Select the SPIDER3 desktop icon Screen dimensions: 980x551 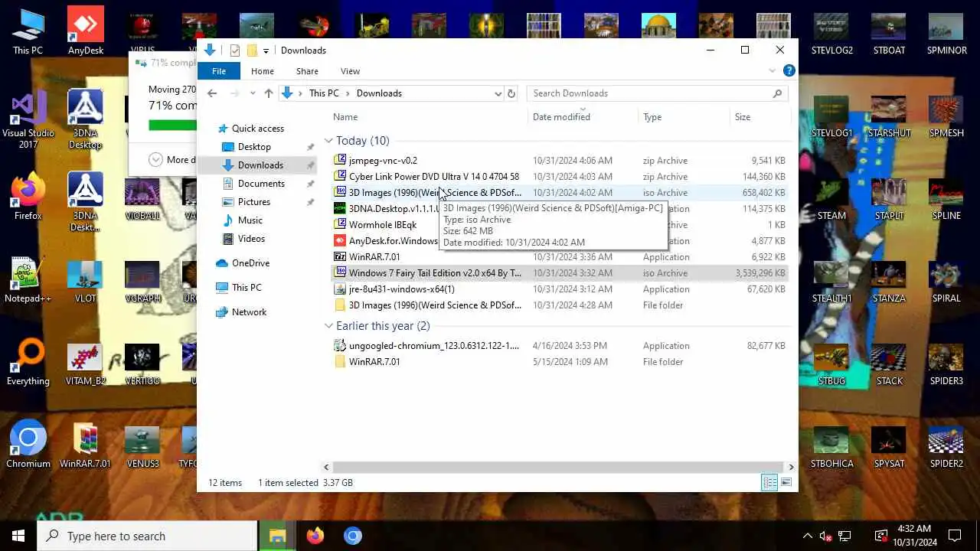[946, 364]
